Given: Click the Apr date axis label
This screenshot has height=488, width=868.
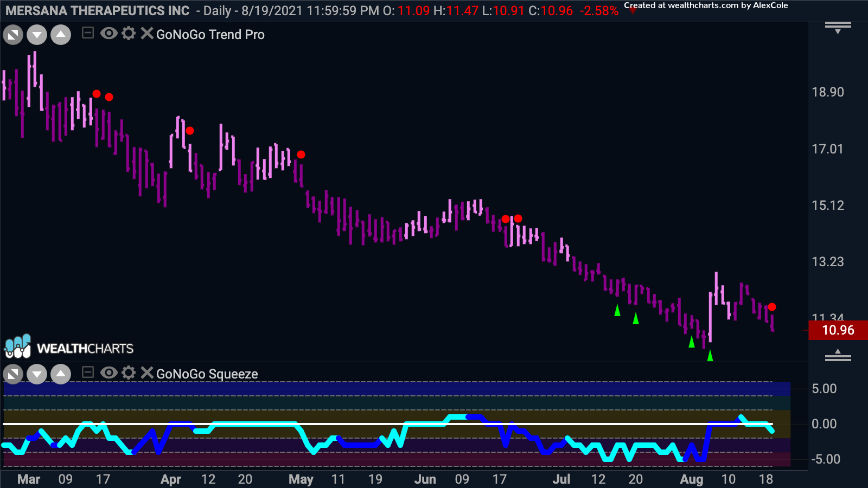Looking at the screenshot, I should (171, 479).
